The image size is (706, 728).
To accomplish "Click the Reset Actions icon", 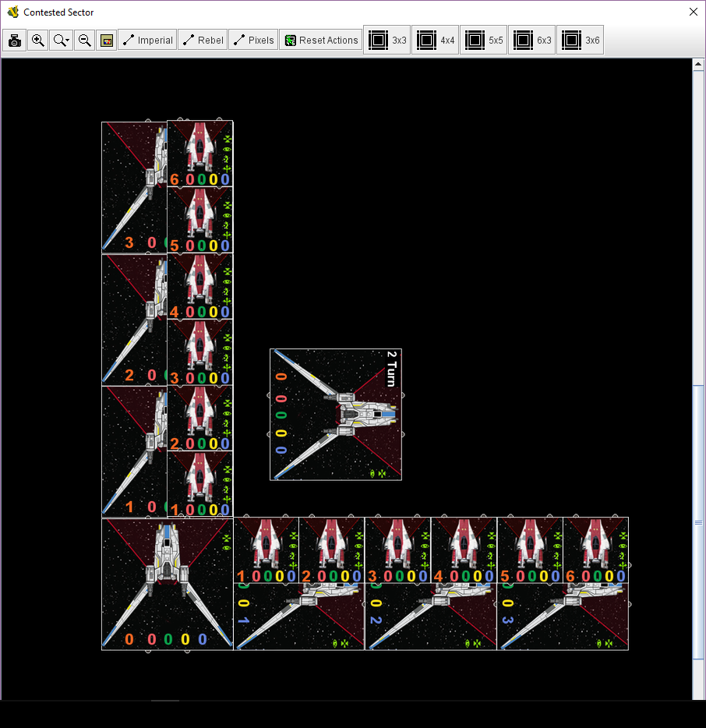I will (292, 40).
